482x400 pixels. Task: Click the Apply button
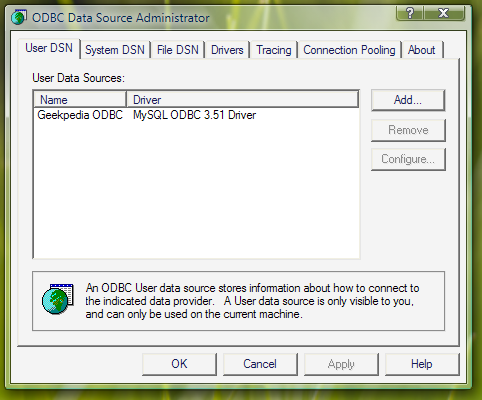click(x=341, y=364)
